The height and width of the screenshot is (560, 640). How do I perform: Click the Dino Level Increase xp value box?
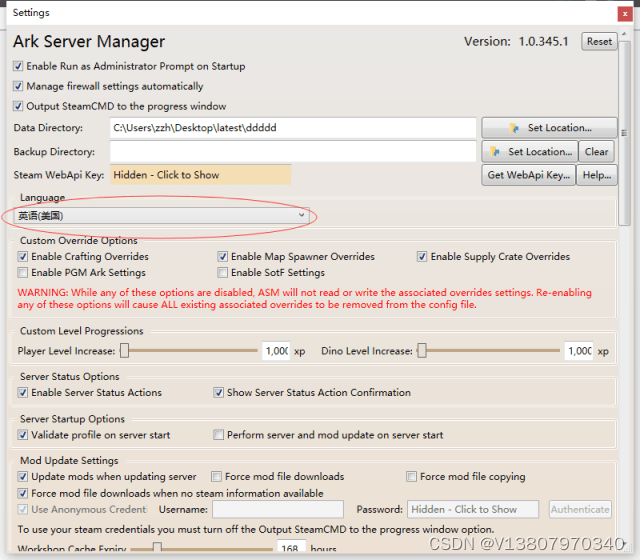[x=579, y=351]
